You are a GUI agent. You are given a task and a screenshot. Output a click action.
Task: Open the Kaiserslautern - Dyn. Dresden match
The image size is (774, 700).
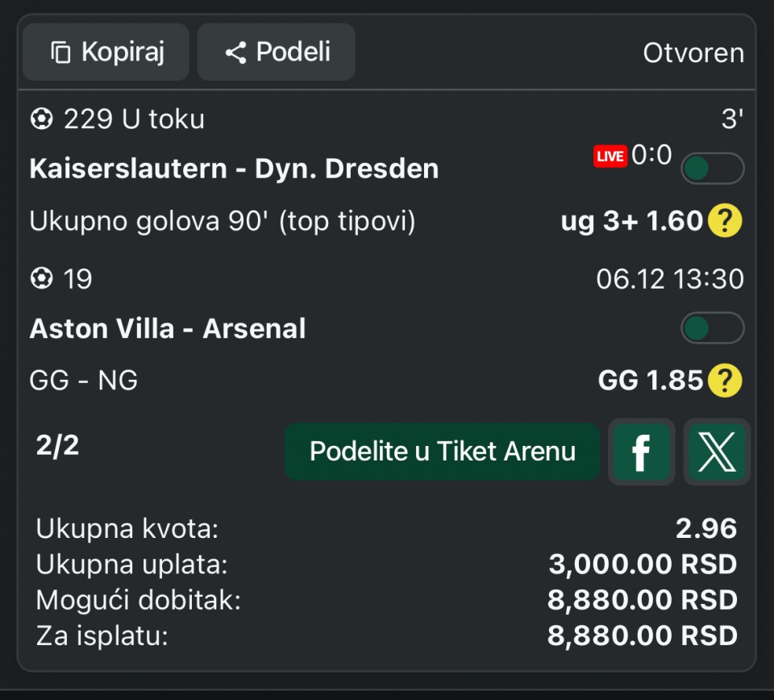[x=234, y=169]
